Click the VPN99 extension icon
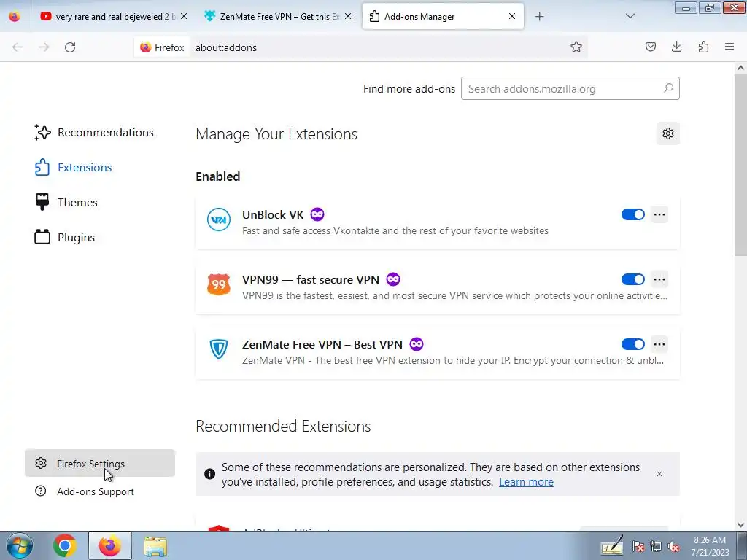Viewport: 747px width, 560px height. pyautogui.click(x=219, y=284)
